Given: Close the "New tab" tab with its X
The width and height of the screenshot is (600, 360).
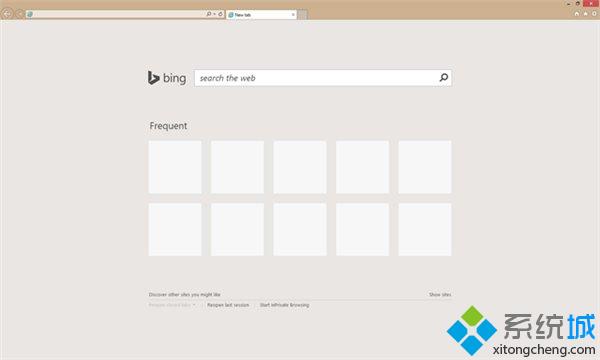Looking at the screenshot, I should 293,15.
